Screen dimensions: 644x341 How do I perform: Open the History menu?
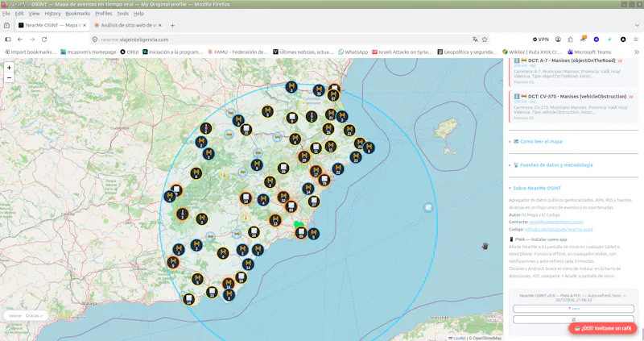[x=52, y=14]
